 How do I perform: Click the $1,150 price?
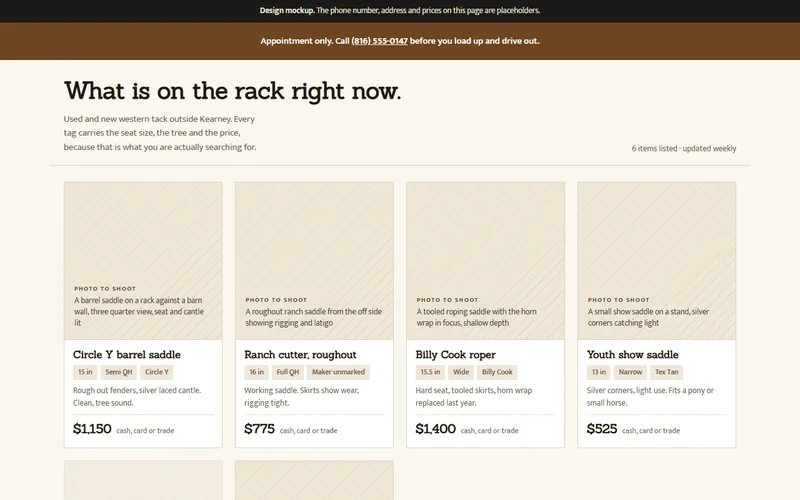[92, 429]
